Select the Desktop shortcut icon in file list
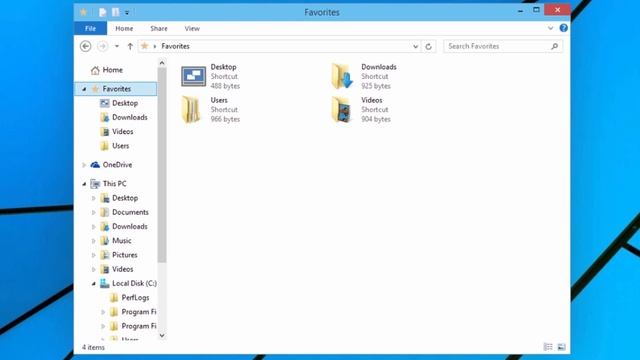640x360 pixels. 193,76
